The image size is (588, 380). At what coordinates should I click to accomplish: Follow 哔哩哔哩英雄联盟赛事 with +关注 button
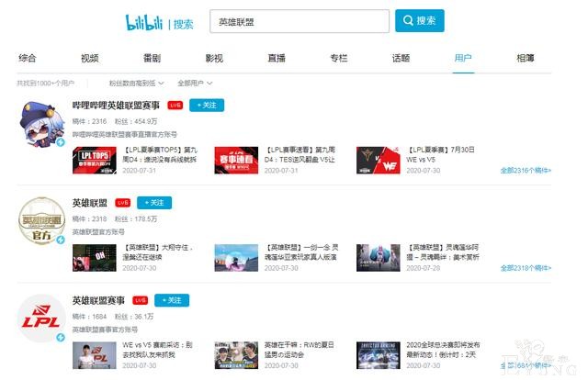pyautogui.click(x=207, y=106)
